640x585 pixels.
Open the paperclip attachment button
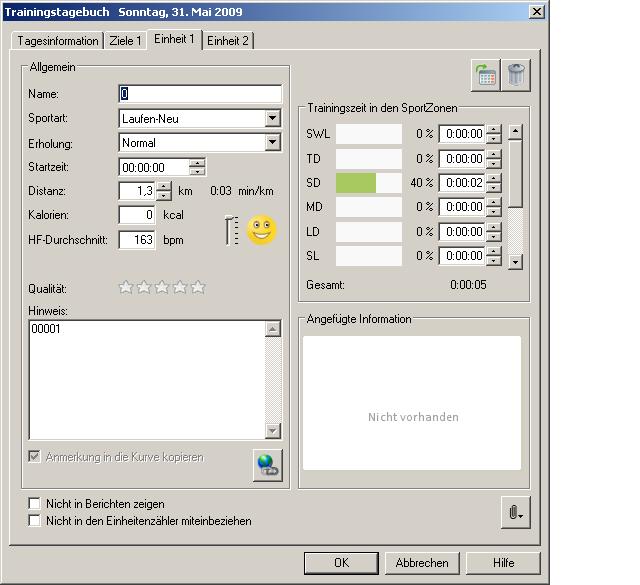pos(515,512)
